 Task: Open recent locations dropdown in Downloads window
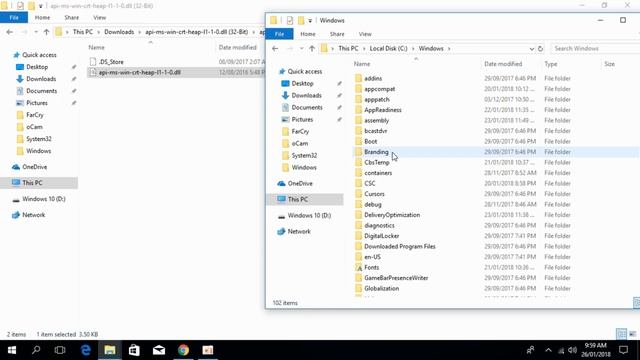point(36,32)
